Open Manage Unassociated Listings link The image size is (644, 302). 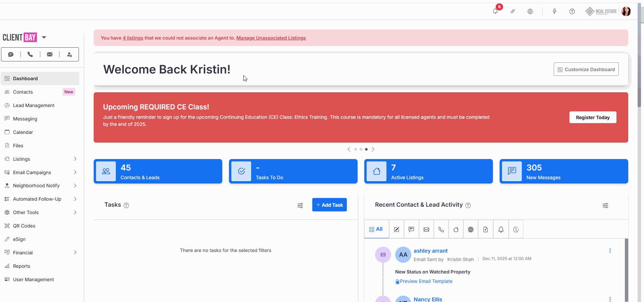coord(271,38)
